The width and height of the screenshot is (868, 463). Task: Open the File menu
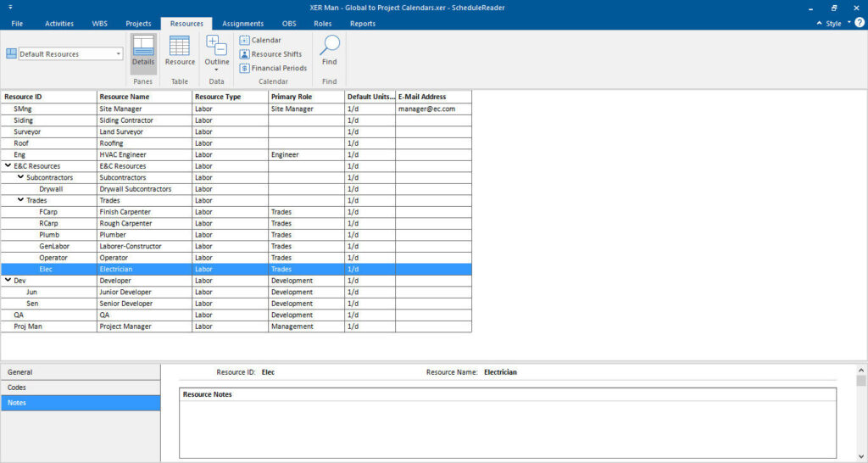coord(17,23)
